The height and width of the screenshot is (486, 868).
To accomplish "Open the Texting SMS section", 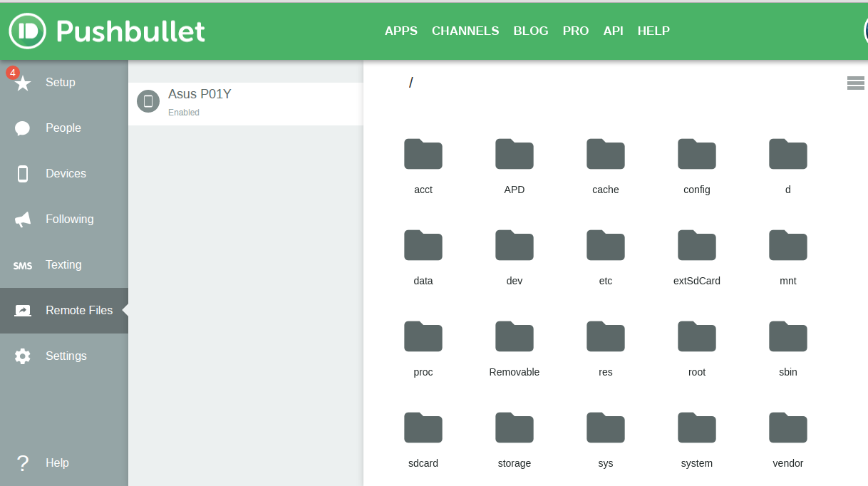I will (64, 265).
